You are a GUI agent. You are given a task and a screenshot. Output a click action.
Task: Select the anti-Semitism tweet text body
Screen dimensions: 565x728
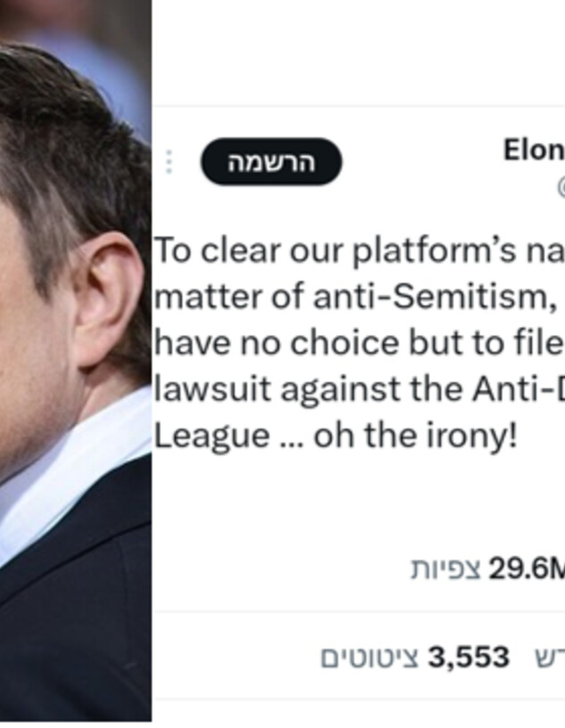(356, 339)
